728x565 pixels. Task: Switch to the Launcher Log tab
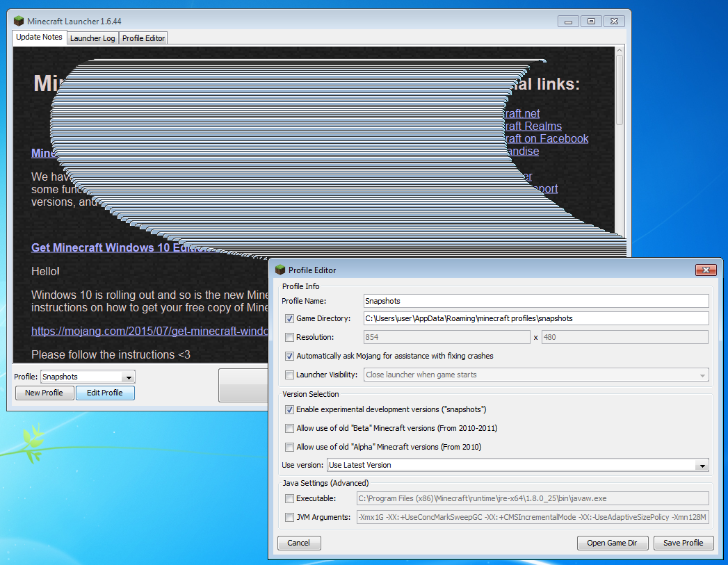[x=92, y=38]
